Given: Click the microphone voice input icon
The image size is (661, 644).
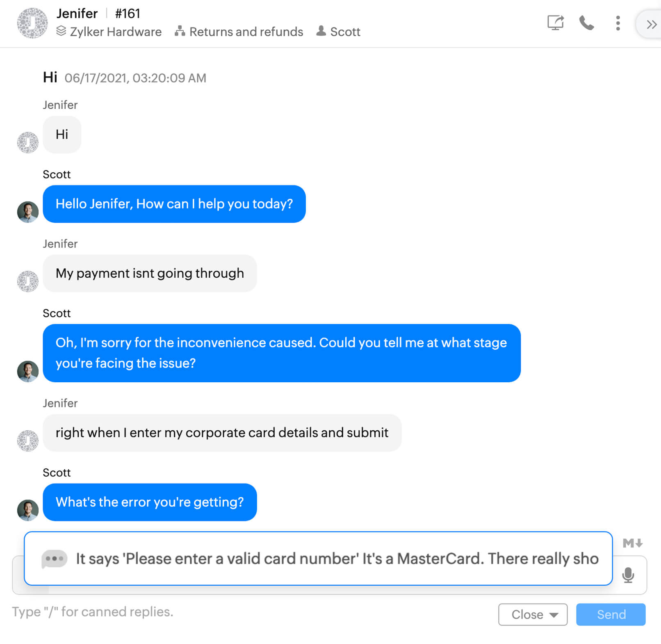Looking at the screenshot, I should coord(628,575).
